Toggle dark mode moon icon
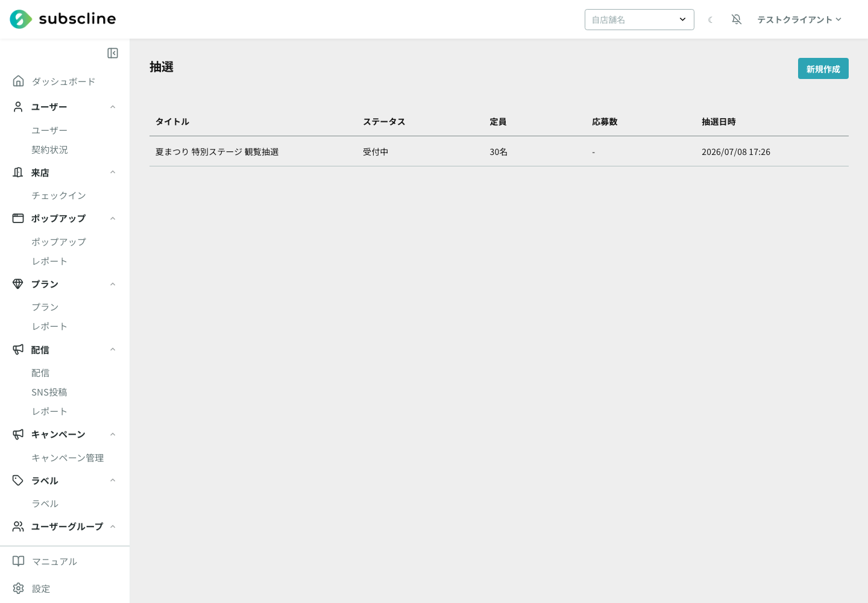Viewport: 868px width, 603px height. 711,20
